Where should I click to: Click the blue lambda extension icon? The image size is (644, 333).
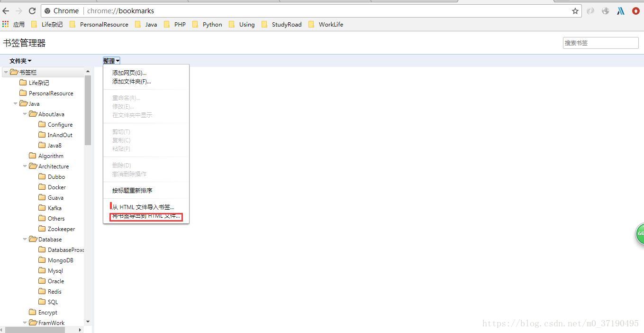[x=621, y=11]
